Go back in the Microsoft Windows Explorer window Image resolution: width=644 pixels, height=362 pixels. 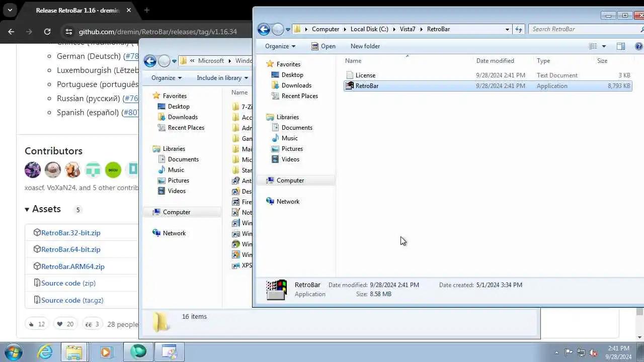150,61
